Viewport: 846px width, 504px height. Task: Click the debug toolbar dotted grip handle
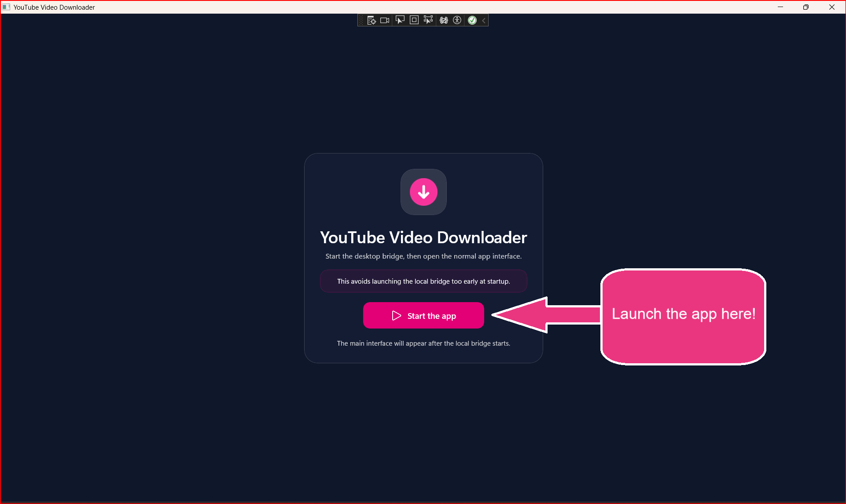[x=361, y=20]
